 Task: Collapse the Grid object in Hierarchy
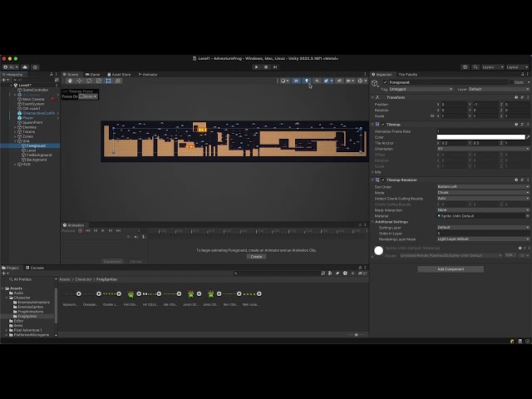pos(15,141)
